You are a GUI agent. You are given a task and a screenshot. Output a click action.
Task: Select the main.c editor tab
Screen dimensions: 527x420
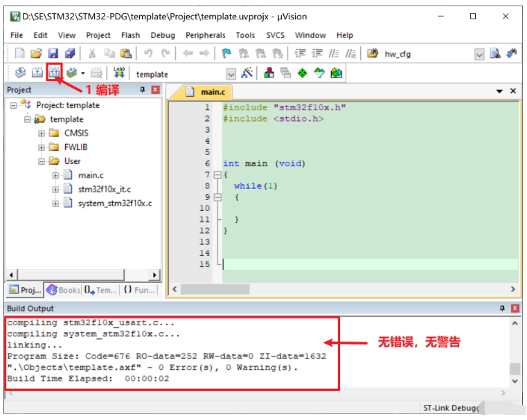click(x=206, y=91)
